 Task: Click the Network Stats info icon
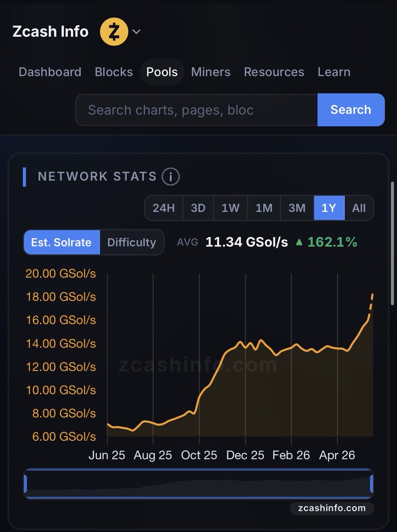[171, 177]
